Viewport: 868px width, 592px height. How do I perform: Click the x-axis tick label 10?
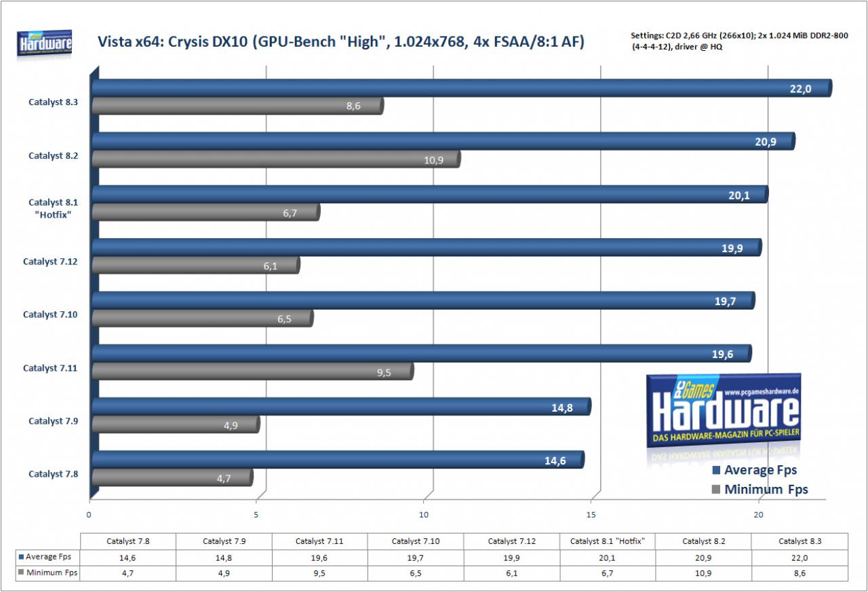point(425,515)
